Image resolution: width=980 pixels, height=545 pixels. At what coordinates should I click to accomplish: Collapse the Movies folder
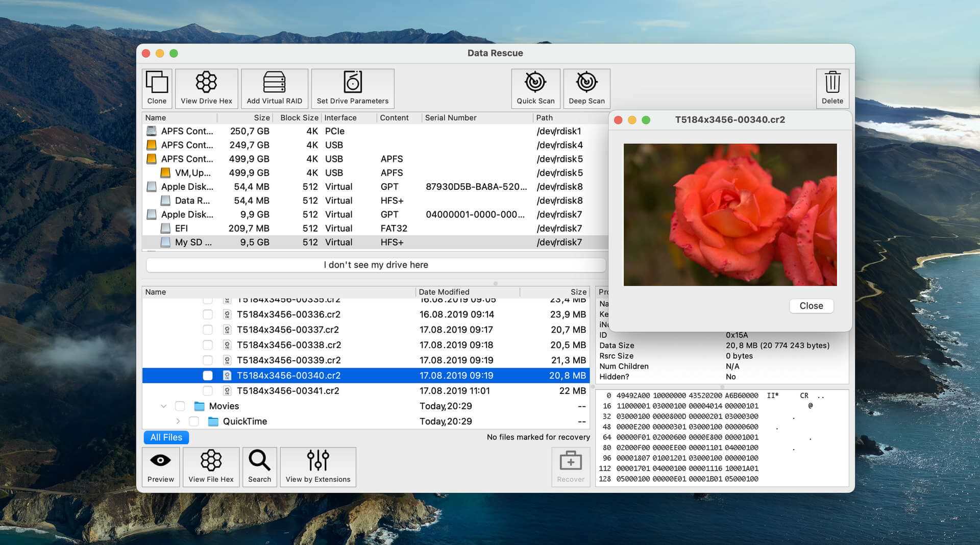click(x=163, y=406)
